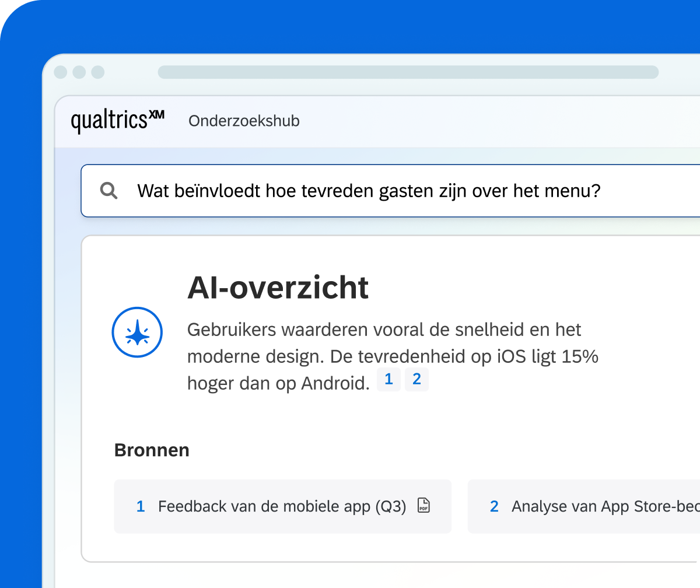The width and height of the screenshot is (700, 588).
Task: Click the AI-overzicht heading
Action: [x=278, y=288]
